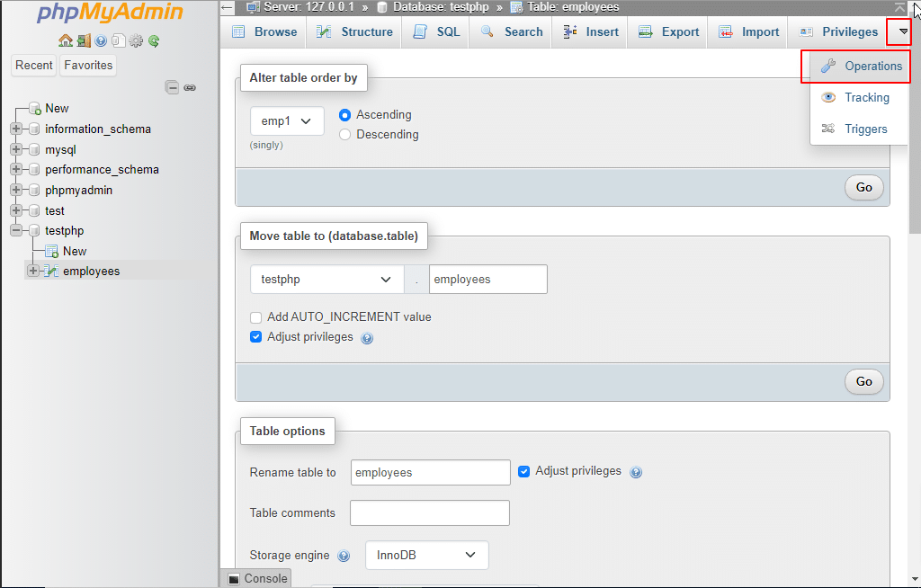This screenshot has height=588, width=921.
Task: Collapse all with the minus icon
Action: coord(172,87)
